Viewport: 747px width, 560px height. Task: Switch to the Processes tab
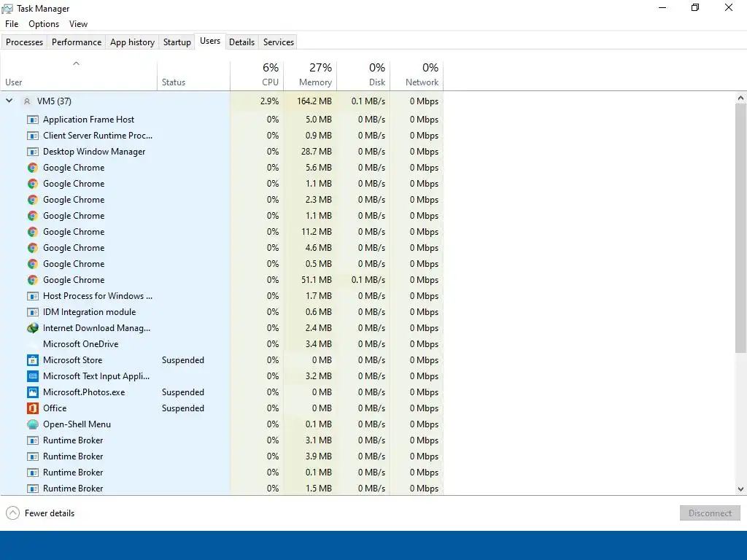[x=24, y=42]
